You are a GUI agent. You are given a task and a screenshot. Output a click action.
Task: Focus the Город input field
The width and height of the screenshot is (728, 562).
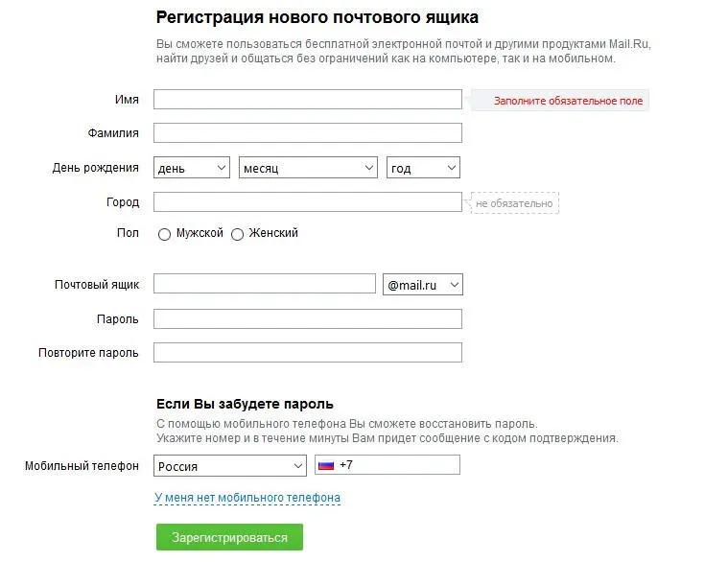click(307, 202)
